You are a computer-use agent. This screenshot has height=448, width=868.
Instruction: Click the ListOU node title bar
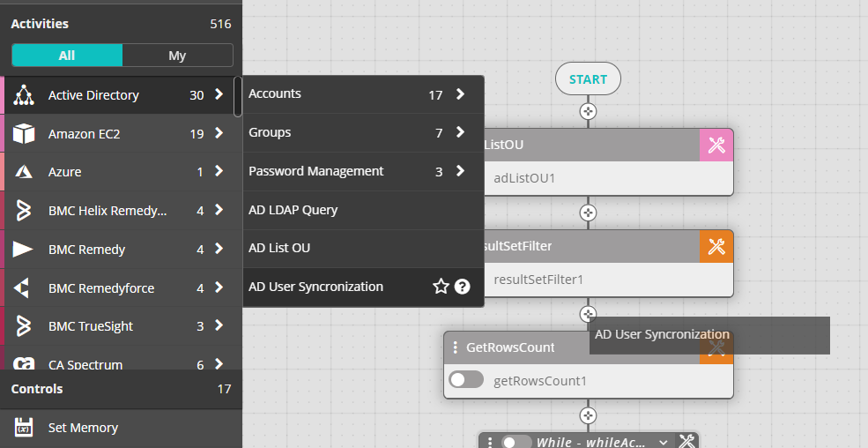click(x=592, y=146)
